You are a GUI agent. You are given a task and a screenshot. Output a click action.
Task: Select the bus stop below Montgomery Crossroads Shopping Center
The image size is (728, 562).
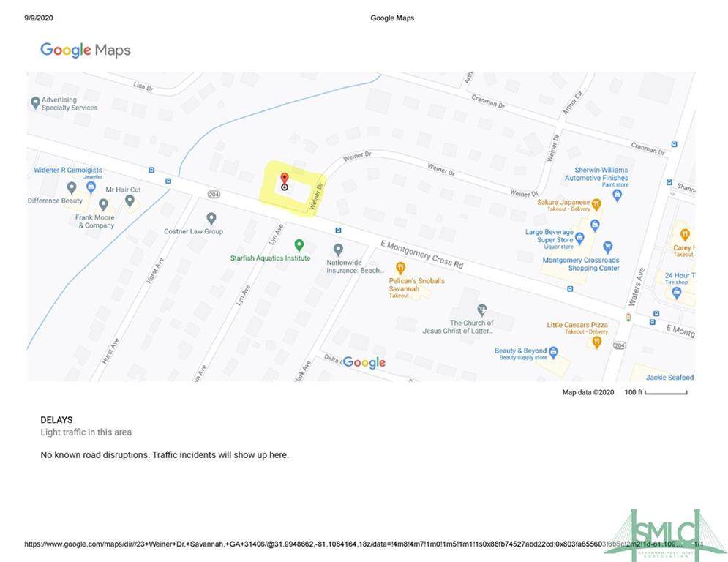pos(570,289)
